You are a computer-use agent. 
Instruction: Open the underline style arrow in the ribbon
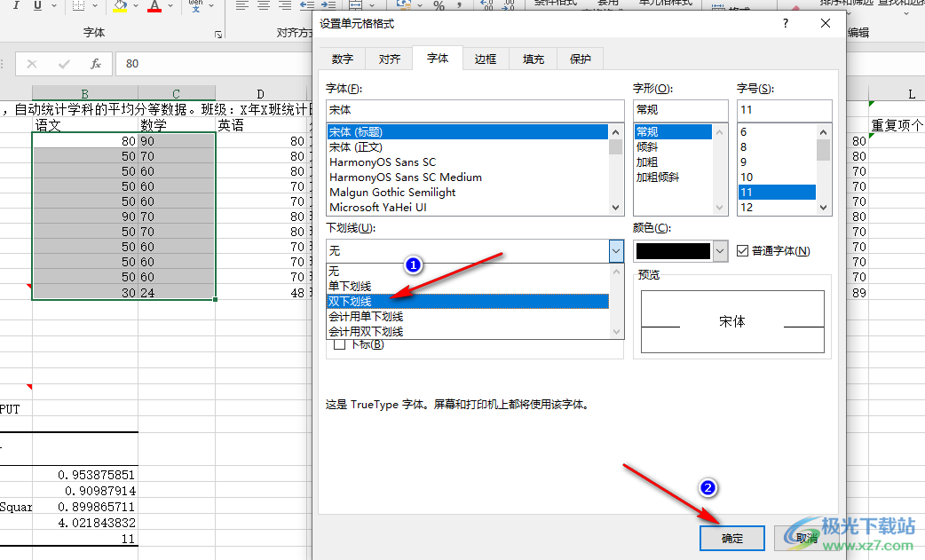pos(54,5)
